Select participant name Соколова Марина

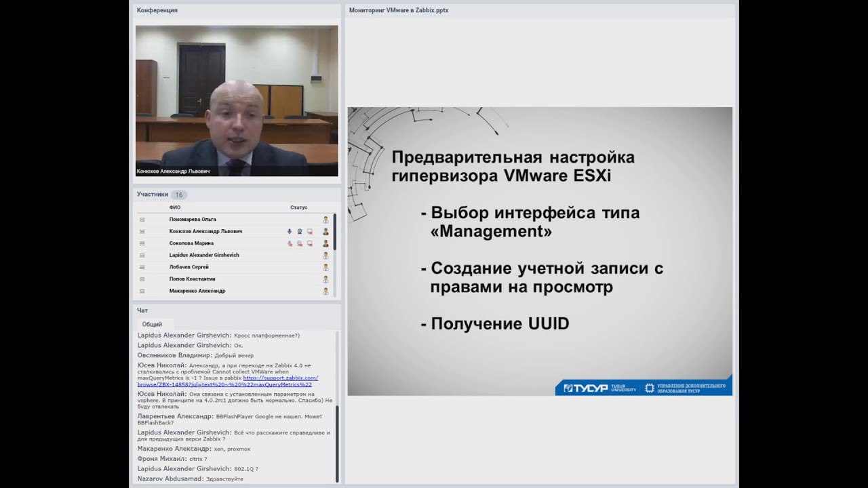click(191, 243)
